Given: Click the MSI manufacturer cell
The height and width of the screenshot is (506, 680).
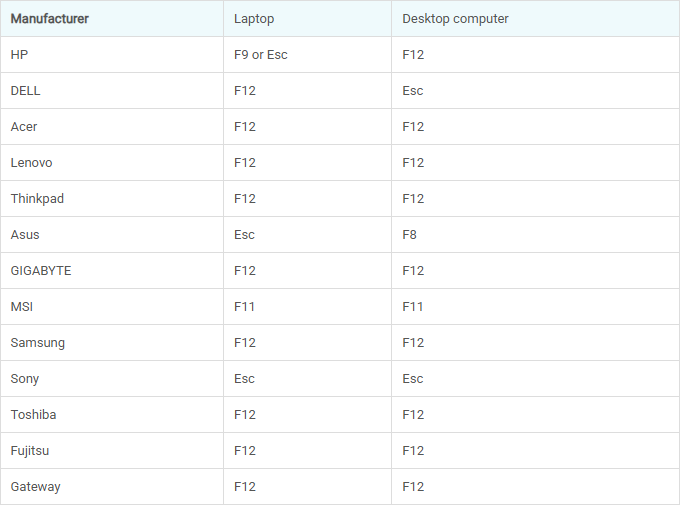Looking at the screenshot, I should [x=22, y=307].
